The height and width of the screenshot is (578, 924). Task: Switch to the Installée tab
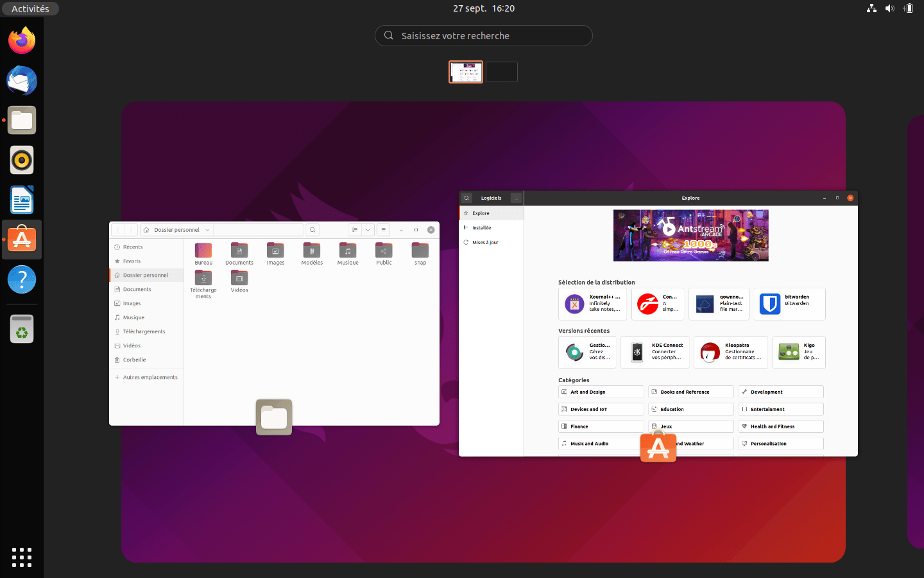481,228
